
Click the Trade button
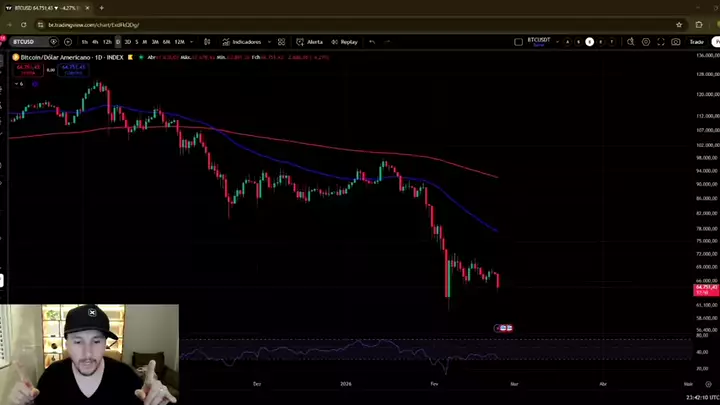coord(696,42)
